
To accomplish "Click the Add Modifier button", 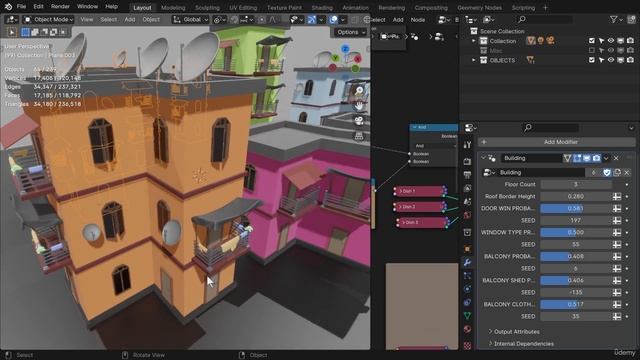I will [x=557, y=142].
